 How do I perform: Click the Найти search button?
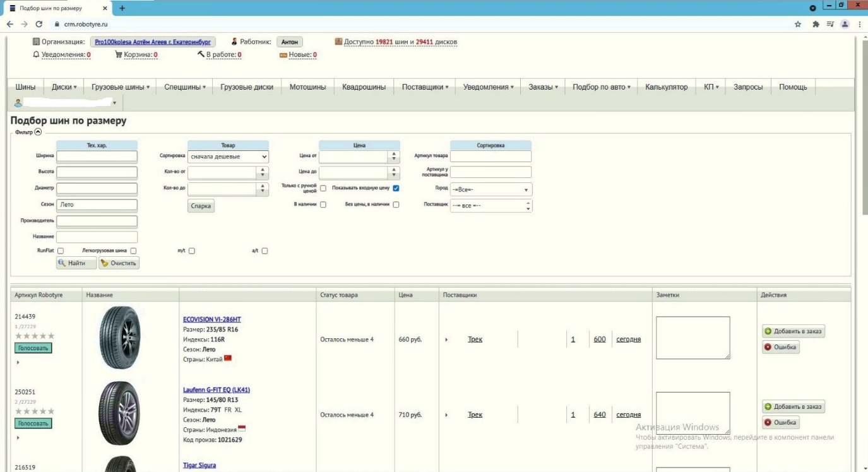coord(76,263)
